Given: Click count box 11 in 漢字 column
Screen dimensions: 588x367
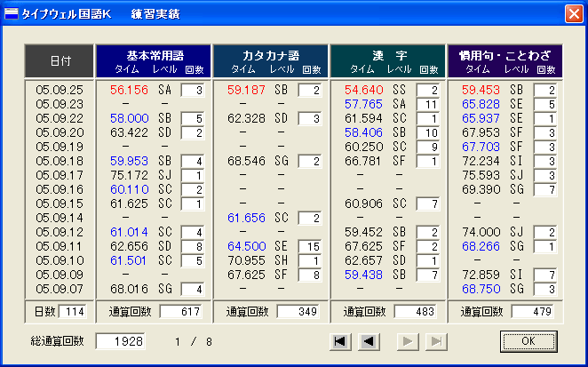Looking at the screenshot, I should 428,104.
